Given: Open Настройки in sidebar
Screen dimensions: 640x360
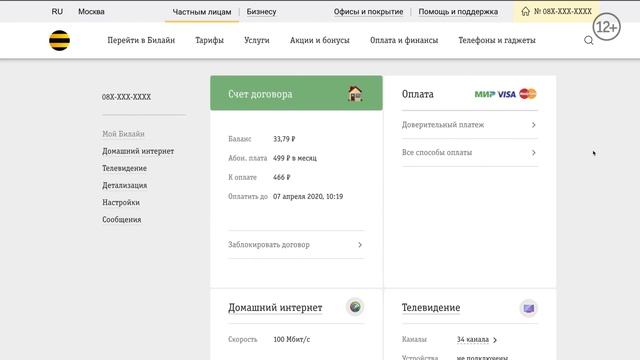Looking at the screenshot, I should [x=121, y=202].
